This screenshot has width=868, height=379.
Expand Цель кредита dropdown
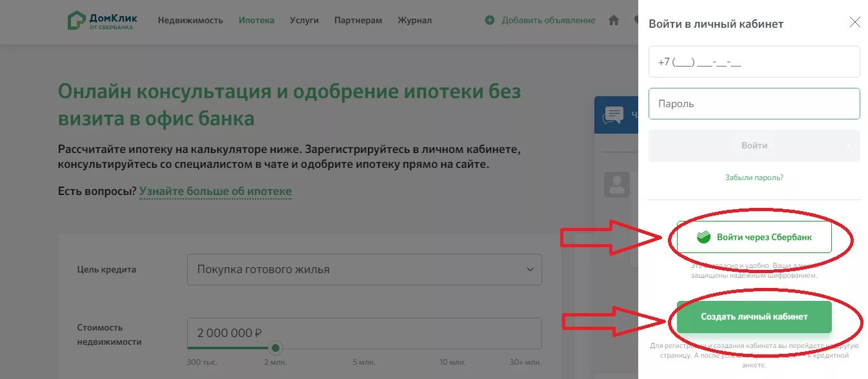point(365,270)
